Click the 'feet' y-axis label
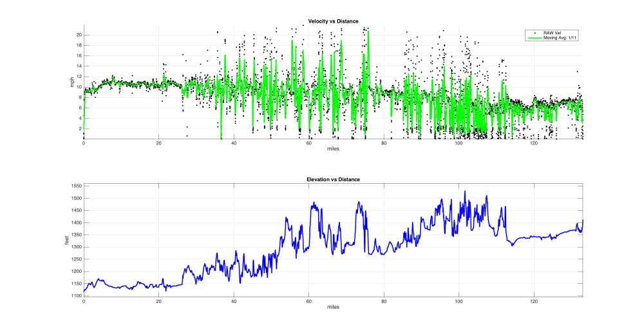 coord(66,241)
